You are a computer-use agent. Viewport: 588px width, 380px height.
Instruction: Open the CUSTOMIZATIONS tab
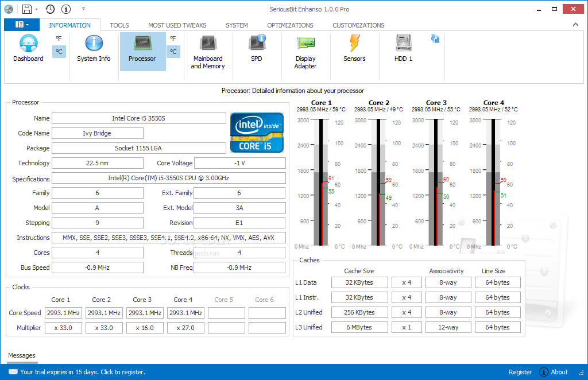point(358,25)
